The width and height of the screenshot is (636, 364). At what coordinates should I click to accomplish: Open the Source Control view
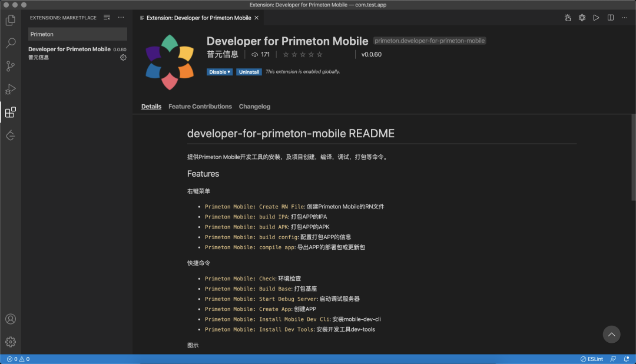(11, 66)
